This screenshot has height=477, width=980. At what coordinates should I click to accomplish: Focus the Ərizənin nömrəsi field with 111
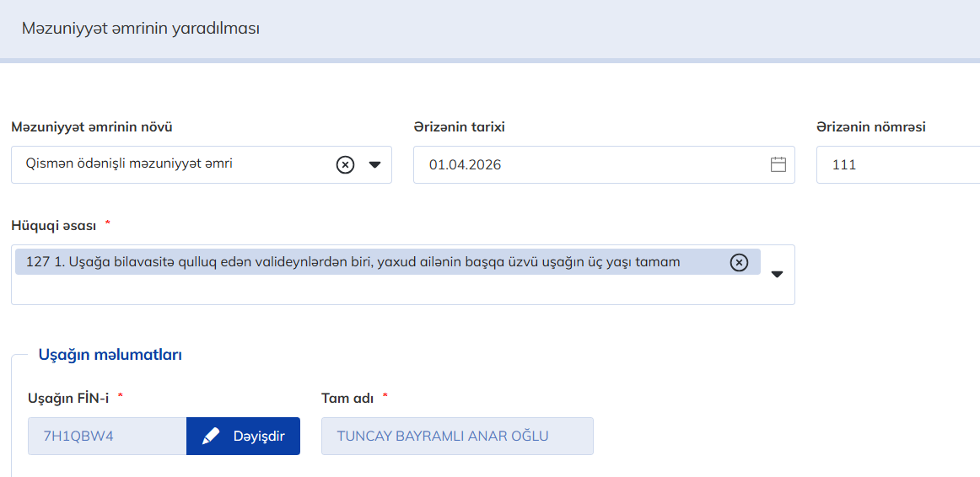894,164
